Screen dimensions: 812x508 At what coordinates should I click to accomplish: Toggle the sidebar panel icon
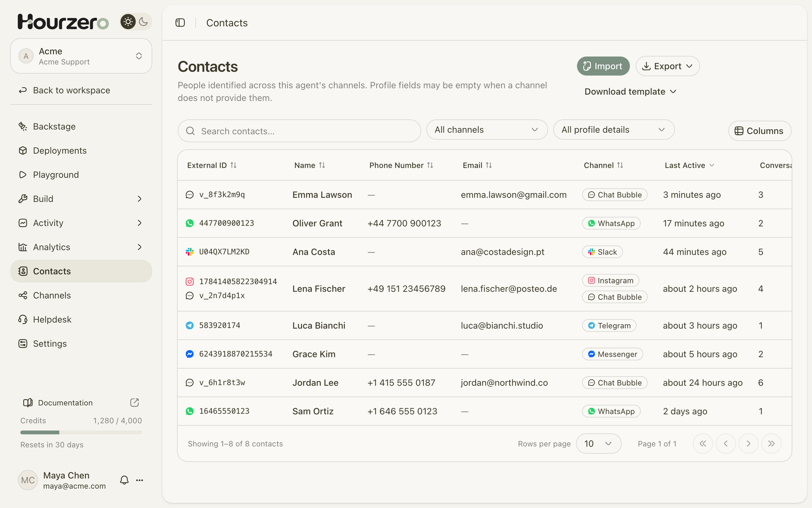(180, 23)
